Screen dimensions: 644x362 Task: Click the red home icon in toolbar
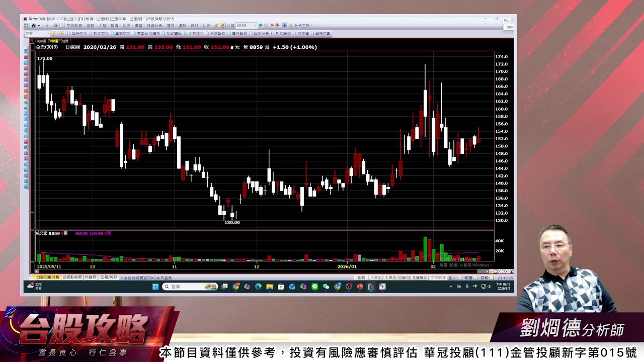pos(33,25)
